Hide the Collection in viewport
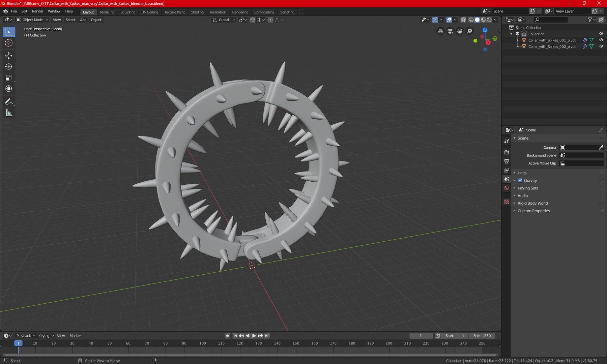 coord(601,34)
